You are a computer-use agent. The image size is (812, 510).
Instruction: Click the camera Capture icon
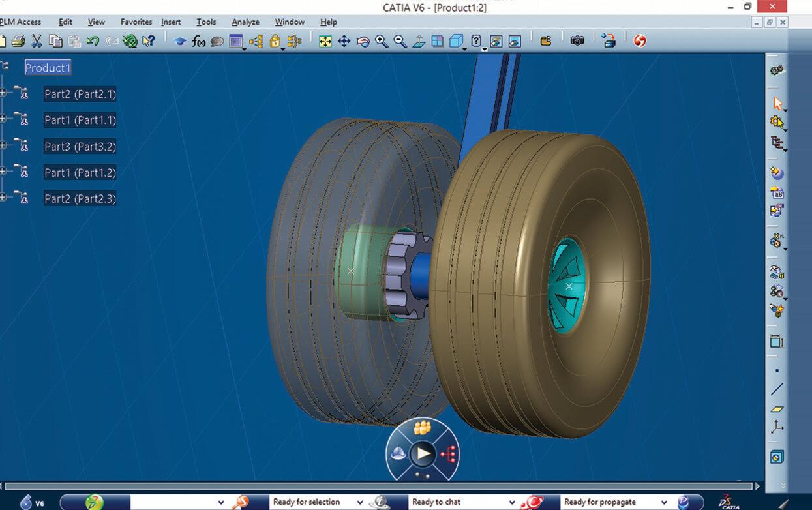click(x=577, y=41)
